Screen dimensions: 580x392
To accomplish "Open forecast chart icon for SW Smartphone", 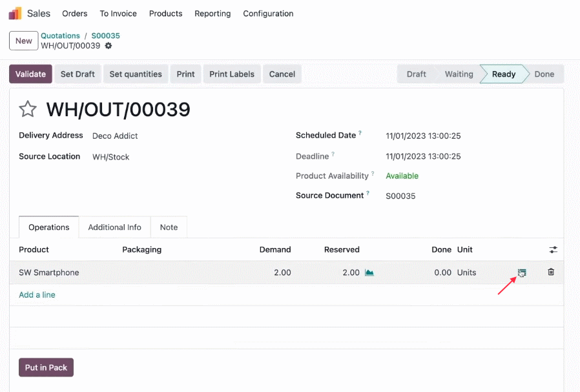I will click(369, 273).
